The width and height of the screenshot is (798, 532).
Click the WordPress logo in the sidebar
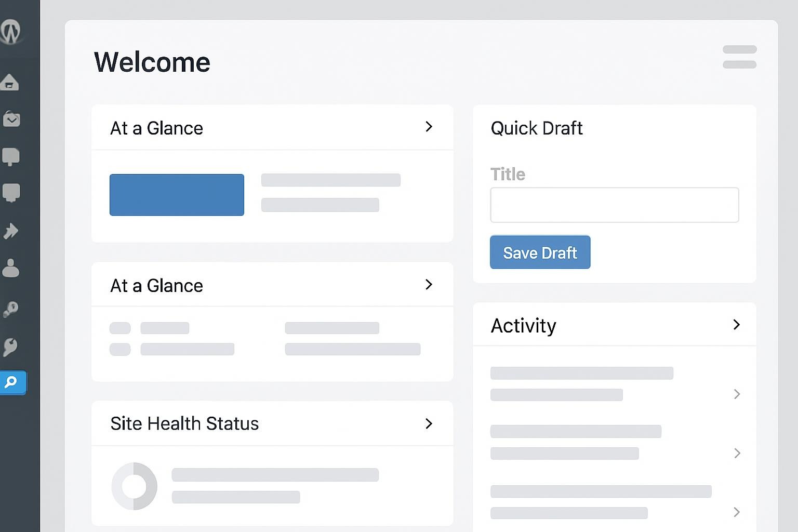pos(10,31)
